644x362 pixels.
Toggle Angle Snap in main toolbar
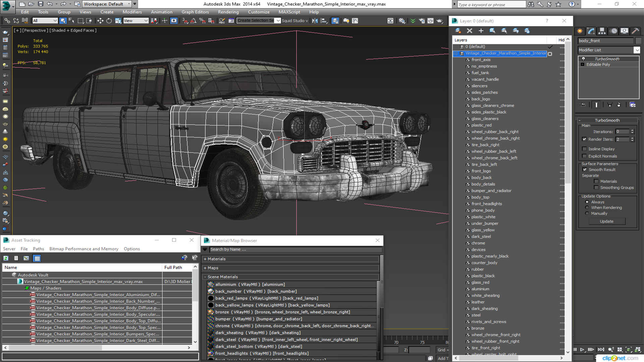coord(194,21)
